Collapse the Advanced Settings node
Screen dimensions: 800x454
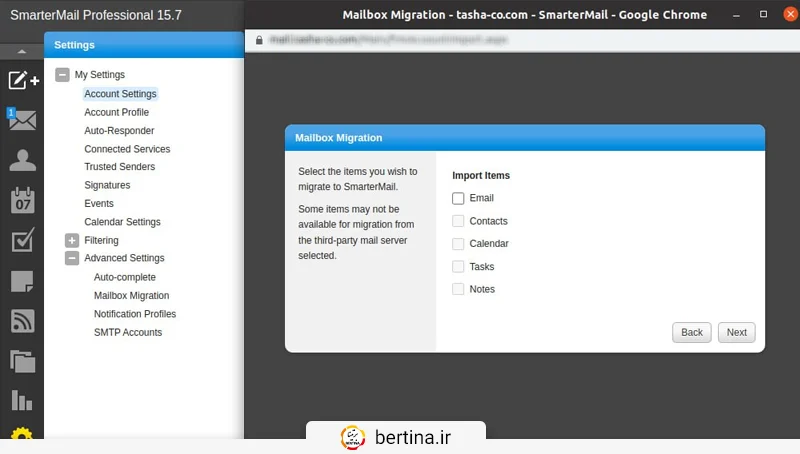tap(72, 258)
